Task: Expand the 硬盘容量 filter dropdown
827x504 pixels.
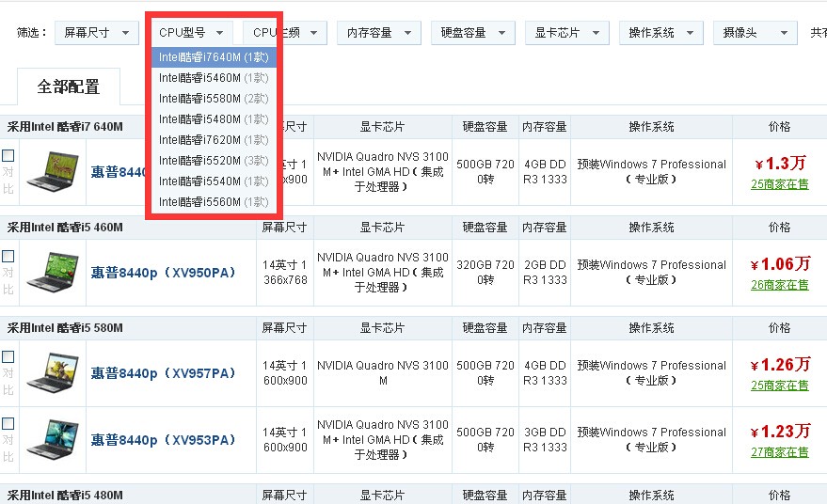Action: pyautogui.click(x=472, y=33)
